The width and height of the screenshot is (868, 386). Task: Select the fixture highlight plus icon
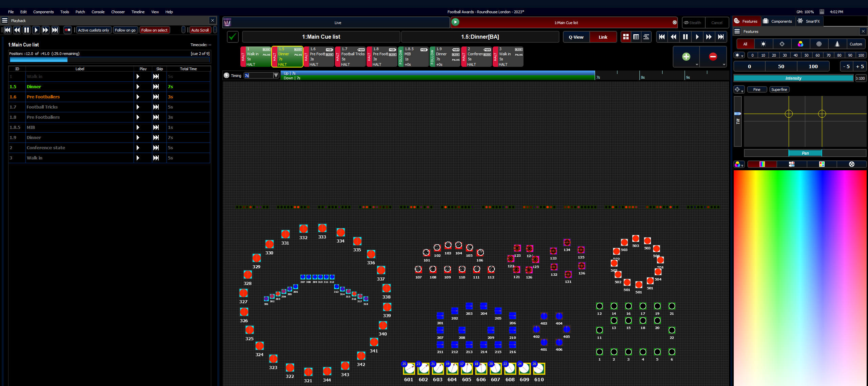686,57
